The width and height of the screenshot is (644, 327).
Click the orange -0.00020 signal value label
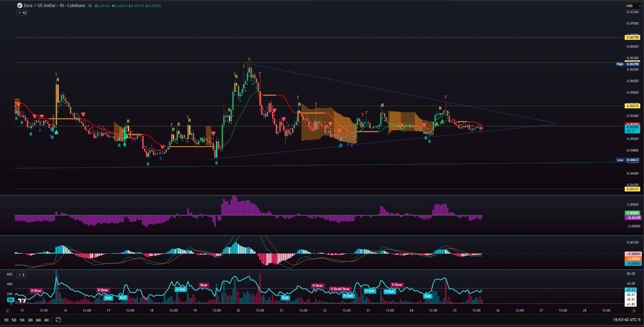(633, 259)
